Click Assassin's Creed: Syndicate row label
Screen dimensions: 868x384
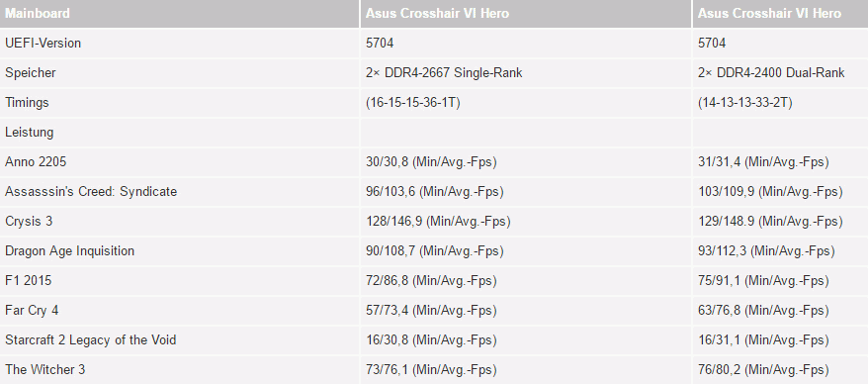[91, 192]
